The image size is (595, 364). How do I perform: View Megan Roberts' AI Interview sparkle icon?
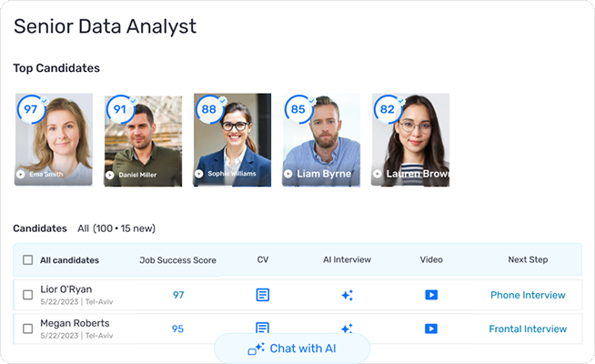(x=347, y=329)
